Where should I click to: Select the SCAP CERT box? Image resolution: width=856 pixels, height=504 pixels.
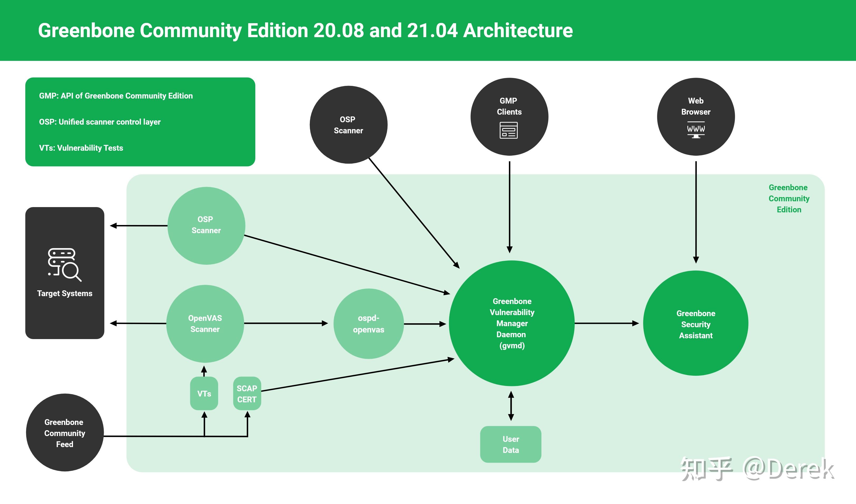pos(247,393)
